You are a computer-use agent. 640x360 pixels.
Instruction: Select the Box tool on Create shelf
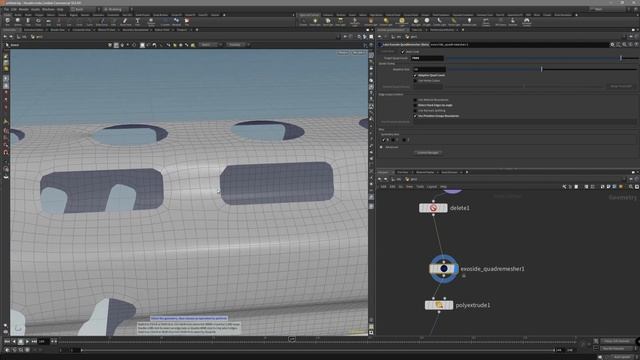[7, 21]
